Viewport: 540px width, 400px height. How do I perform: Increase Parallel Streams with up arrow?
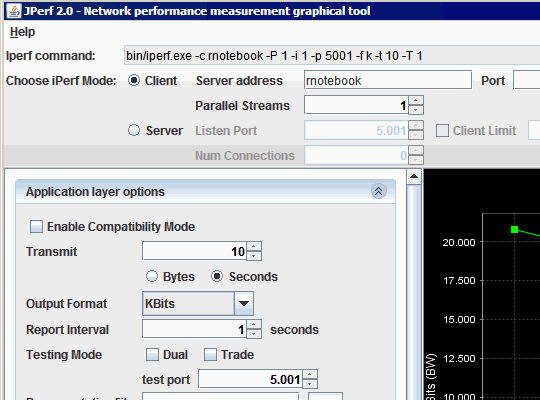pos(416,101)
